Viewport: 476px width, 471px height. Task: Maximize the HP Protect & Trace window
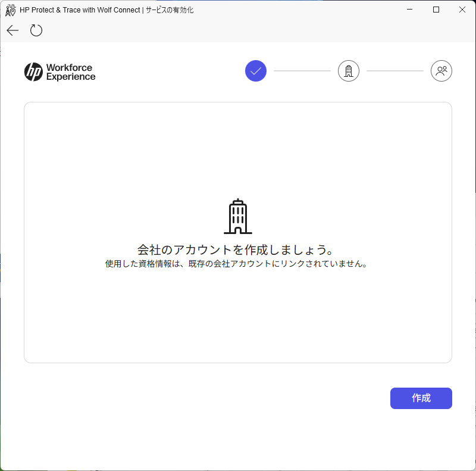[x=436, y=10]
